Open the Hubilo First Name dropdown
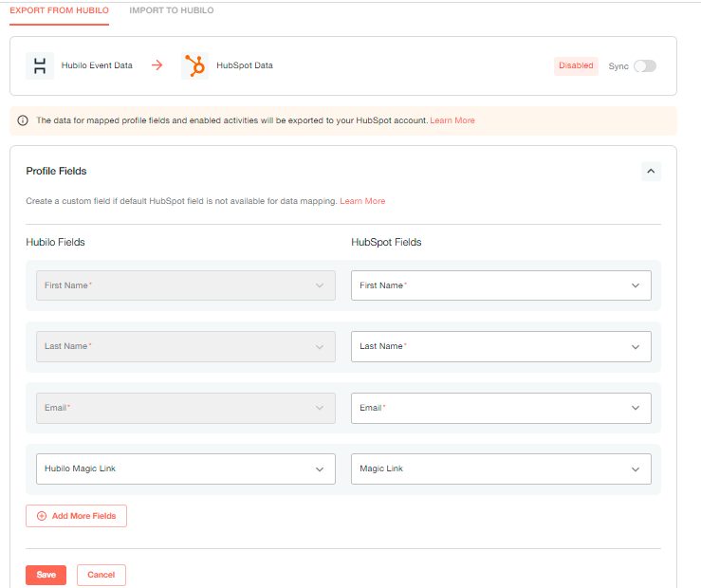The width and height of the screenshot is (701, 588). (186, 285)
